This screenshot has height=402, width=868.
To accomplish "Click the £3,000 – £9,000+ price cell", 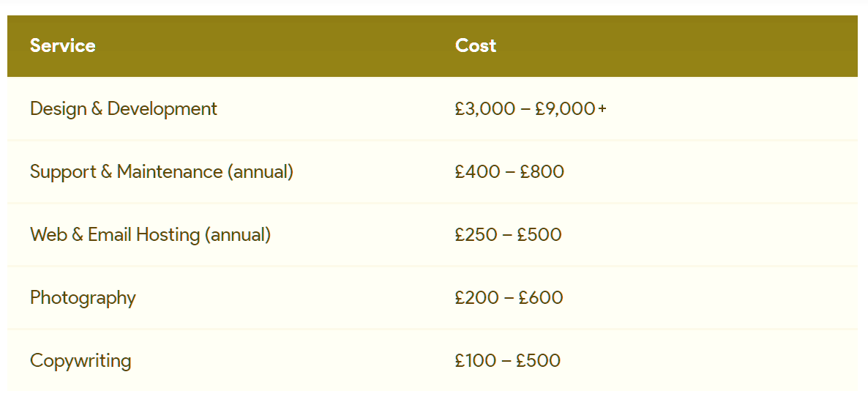I will click(x=531, y=109).
